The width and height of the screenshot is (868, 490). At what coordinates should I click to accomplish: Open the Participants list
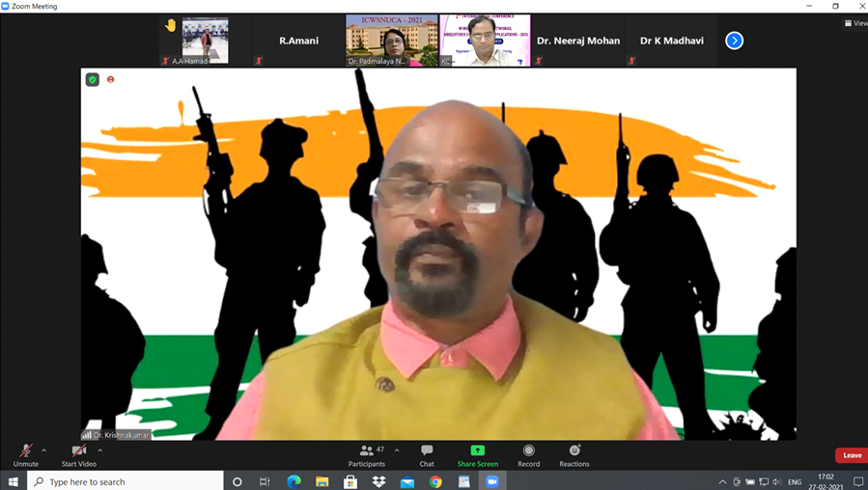click(366, 454)
